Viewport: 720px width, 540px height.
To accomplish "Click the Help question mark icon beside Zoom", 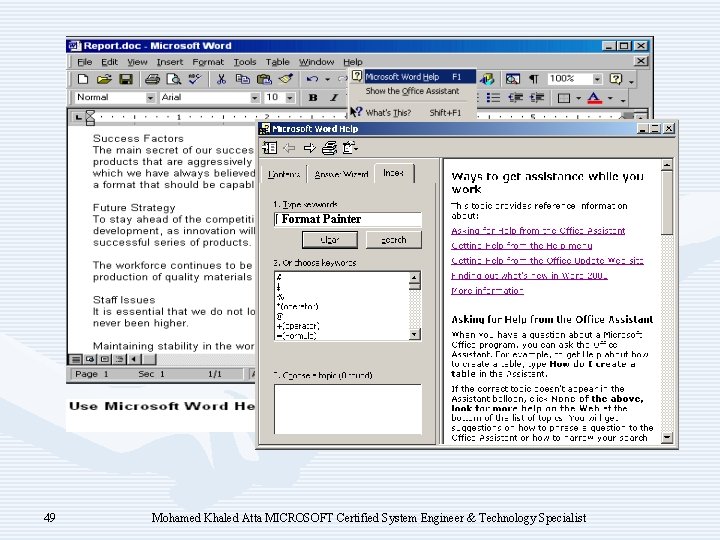I will [x=615, y=79].
